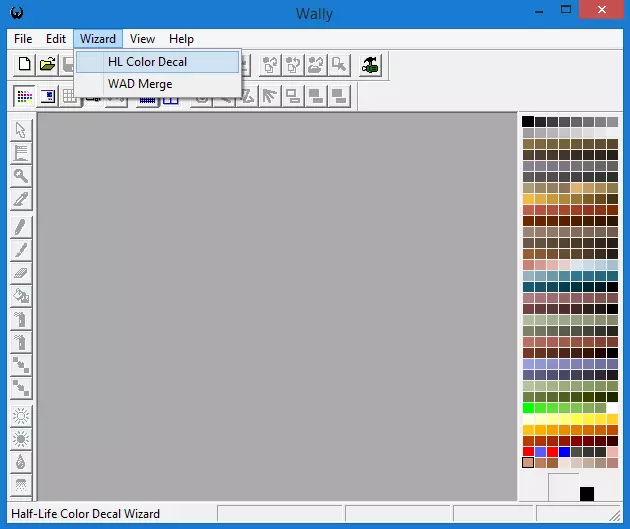Click the Open folder icon
630x529 pixels.
point(47,65)
